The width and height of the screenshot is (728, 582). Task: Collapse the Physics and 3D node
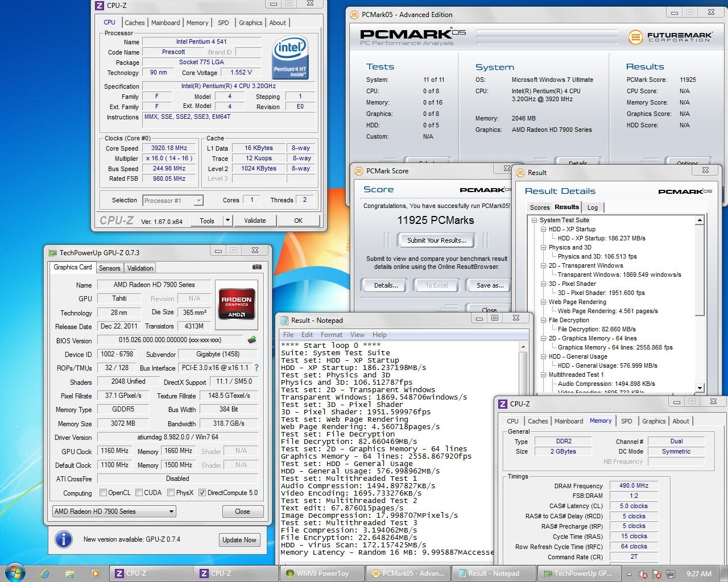pos(544,247)
